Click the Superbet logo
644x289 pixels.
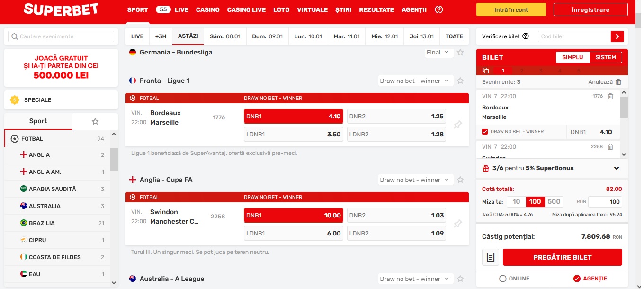click(x=61, y=9)
